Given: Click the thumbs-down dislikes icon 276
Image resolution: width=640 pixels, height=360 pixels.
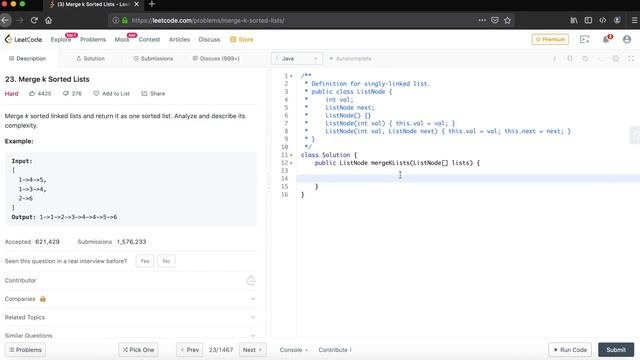Looking at the screenshot, I should tap(65, 93).
